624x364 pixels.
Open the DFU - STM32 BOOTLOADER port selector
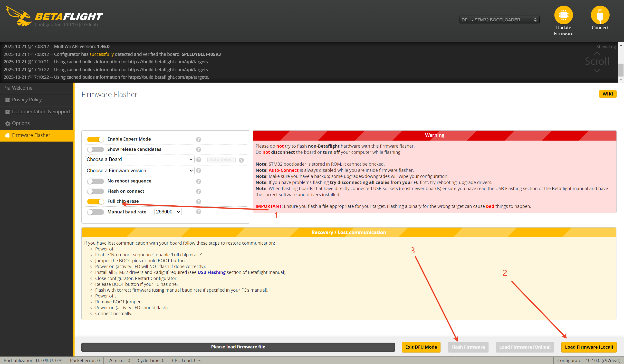(499, 20)
